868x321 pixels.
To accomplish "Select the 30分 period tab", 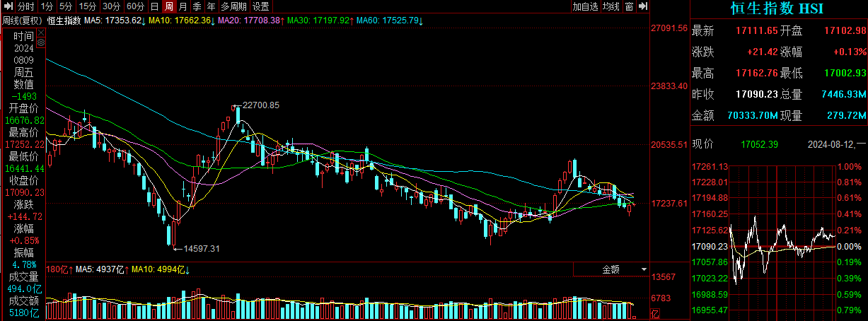I will click(x=112, y=6).
